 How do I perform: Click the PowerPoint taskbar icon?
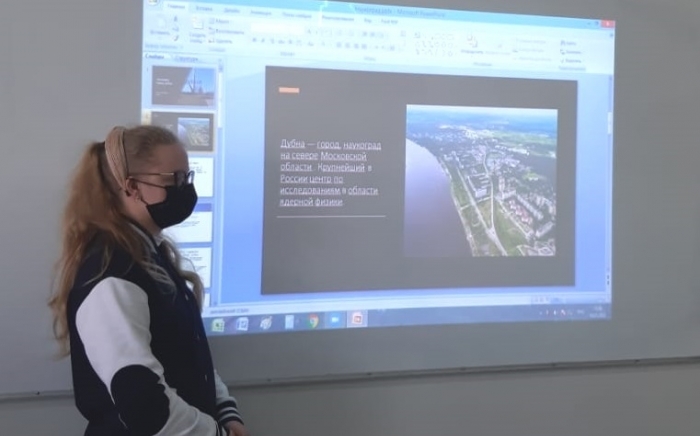tap(357, 319)
